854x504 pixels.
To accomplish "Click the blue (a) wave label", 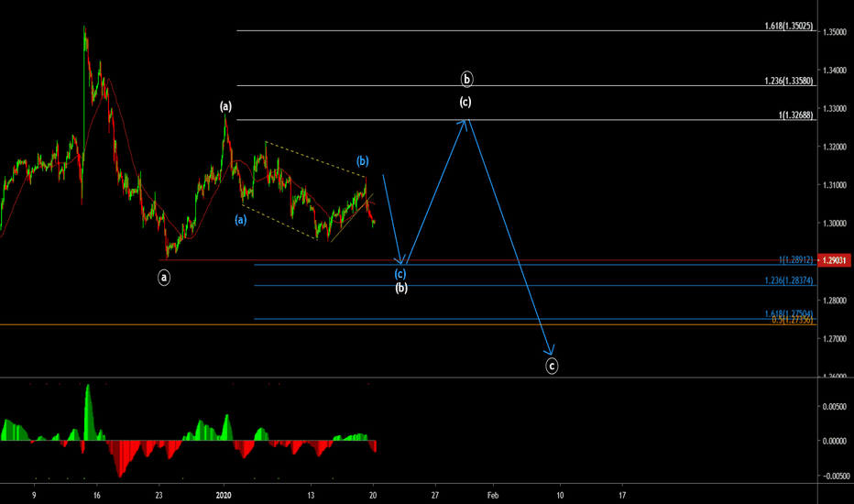I will 239,220.
